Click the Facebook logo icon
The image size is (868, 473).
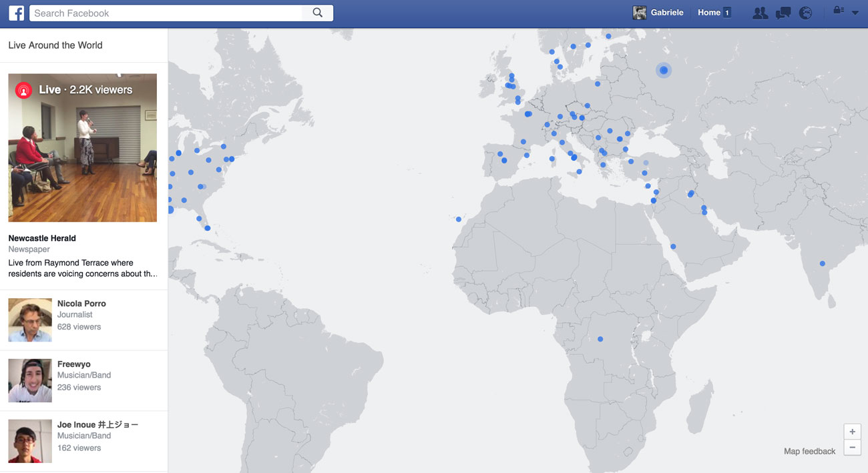[x=16, y=13]
